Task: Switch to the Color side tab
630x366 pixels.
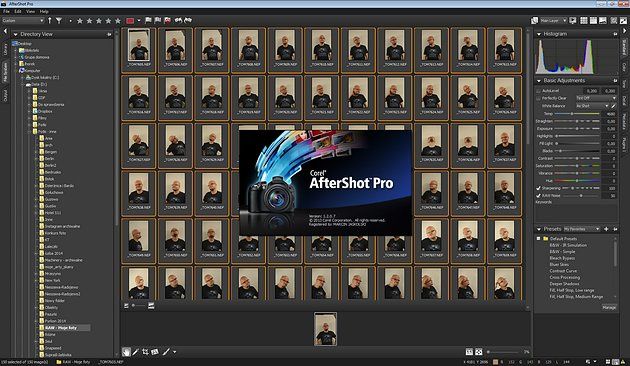Action: [624, 67]
